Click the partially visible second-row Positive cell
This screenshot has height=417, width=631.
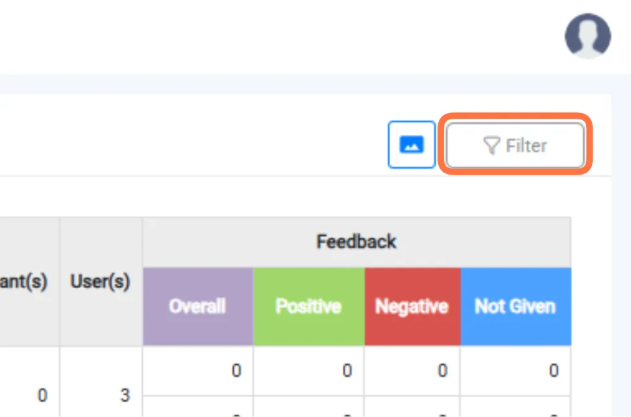pyautogui.click(x=309, y=407)
